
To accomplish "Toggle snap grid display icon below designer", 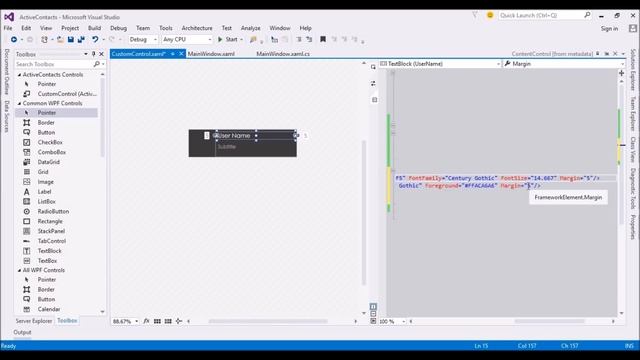I will click(157, 321).
